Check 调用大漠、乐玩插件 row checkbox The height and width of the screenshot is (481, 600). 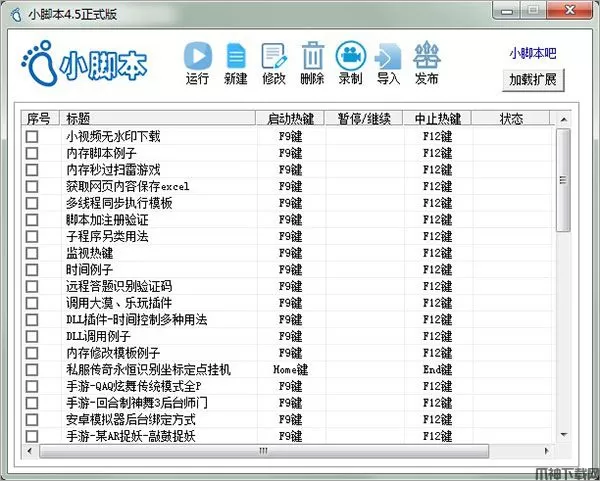[32, 303]
